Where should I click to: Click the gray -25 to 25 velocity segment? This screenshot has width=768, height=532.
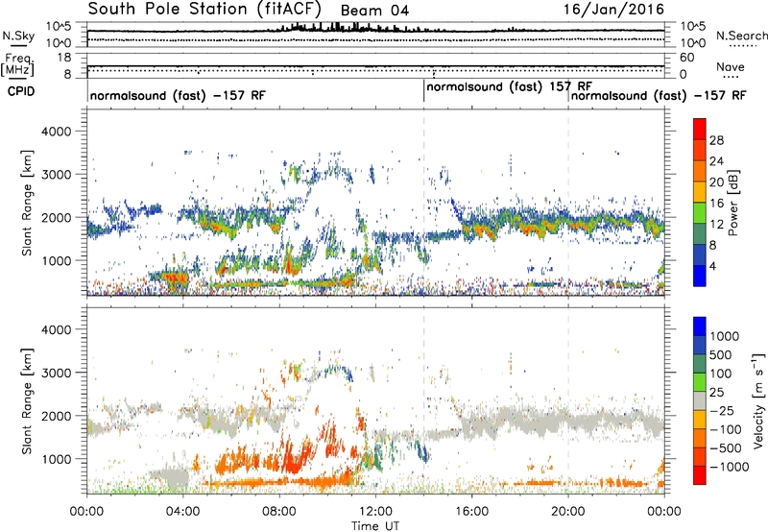700,401
